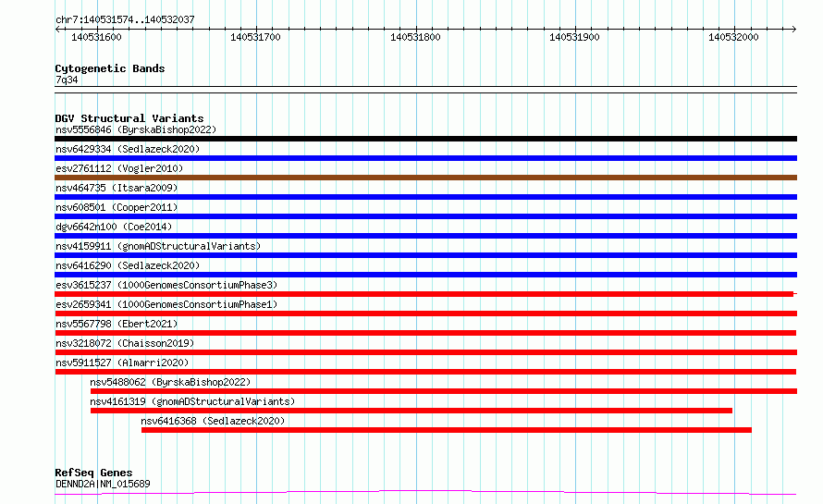The height and width of the screenshot is (504, 823).
Task: Open the nsv4161319 (gnomADStructuralVariants) label
Action: point(192,401)
